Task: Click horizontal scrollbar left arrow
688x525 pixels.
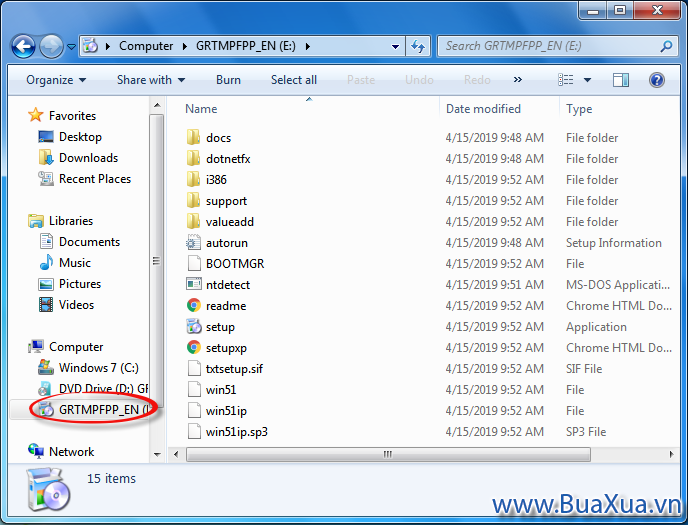Action: click(176, 454)
